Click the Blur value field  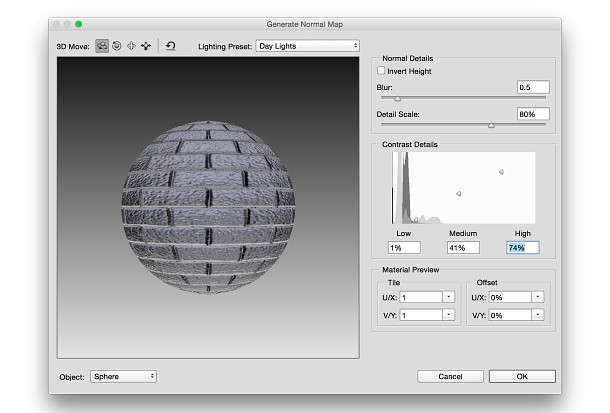pyautogui.click(x=533, y=87)
